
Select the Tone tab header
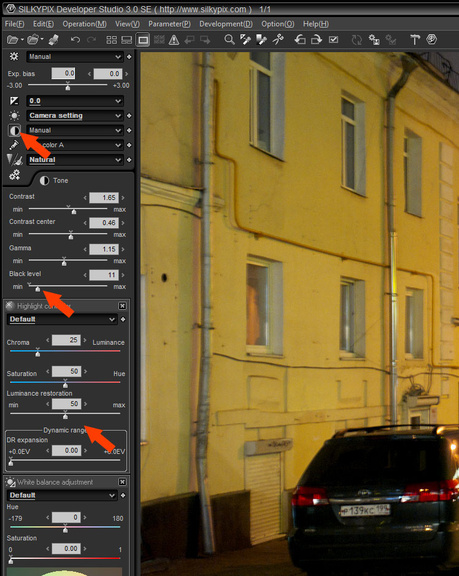pyautogui.click(x=54, y=180)
